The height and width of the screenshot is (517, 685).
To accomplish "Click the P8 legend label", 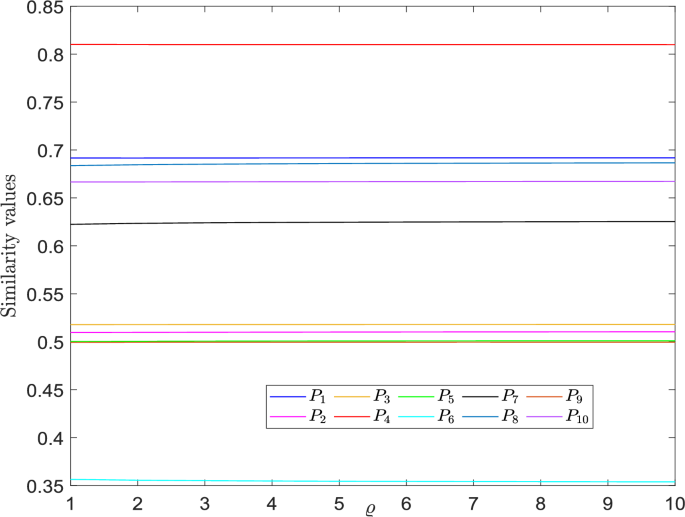I will (510, 417).
